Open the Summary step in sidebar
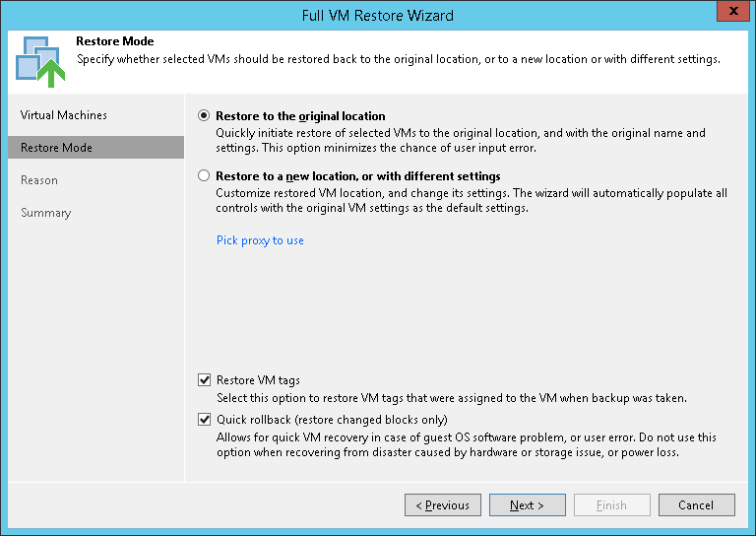Image resolution: width=756 pixels, height=536 pixels. (x=46, y=213)
